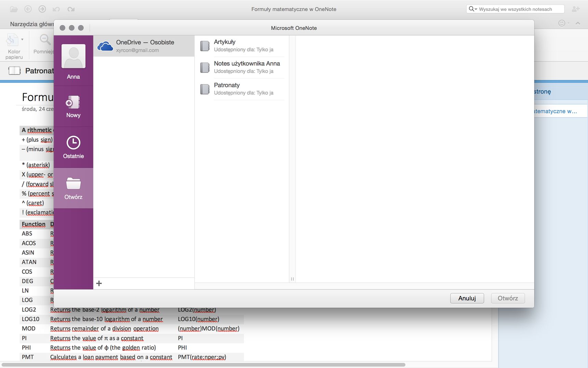Image resolution: width=588 pixels, height=368 pixels.
Task: Click the Anuluj button
Action: [x=467, y=298]
